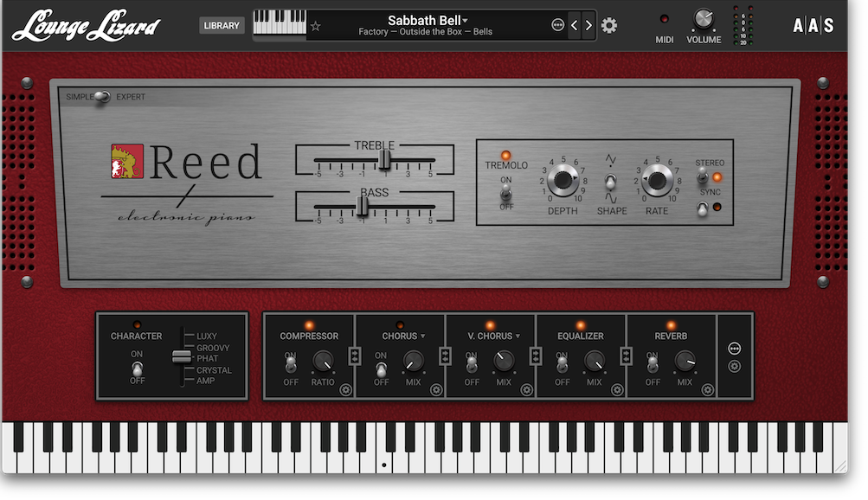Toggle the Simple/Expert view switch
This screenshot has width=868, height=500.
pos(102,97)
